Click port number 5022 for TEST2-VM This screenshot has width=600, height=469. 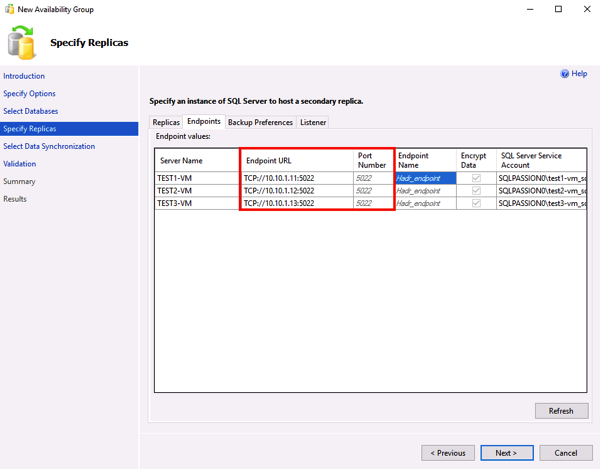tap(374, 191)
